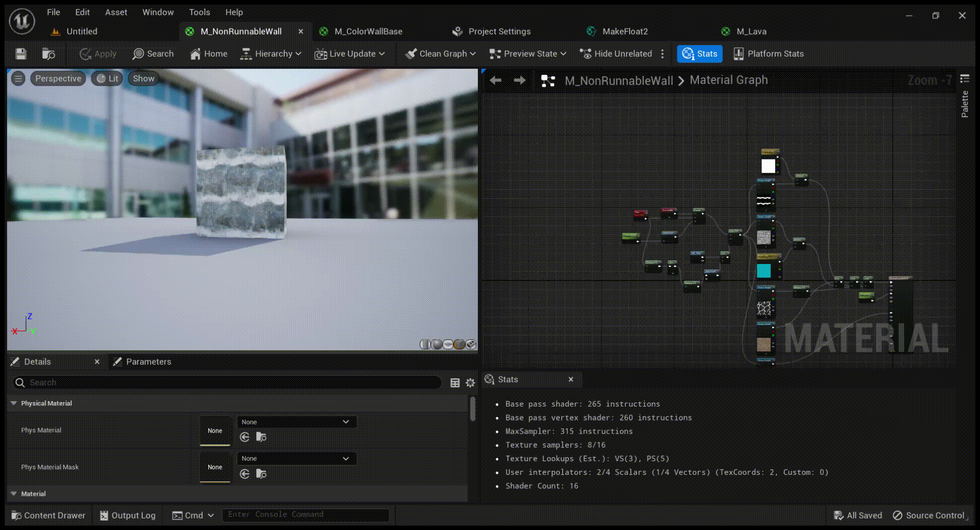Click Material Graph breadcrumb
This screenshot has width=980, height=530.
728,80
